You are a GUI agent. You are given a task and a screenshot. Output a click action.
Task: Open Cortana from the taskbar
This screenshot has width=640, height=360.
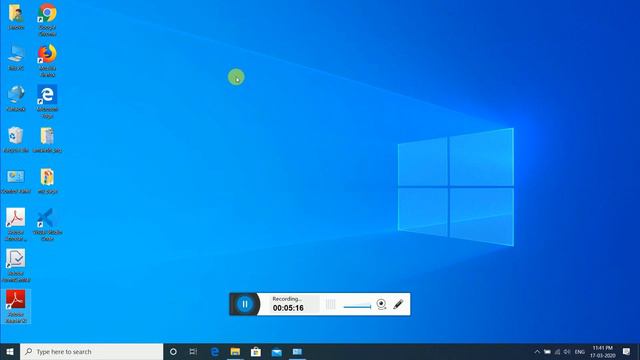(173, 351)
